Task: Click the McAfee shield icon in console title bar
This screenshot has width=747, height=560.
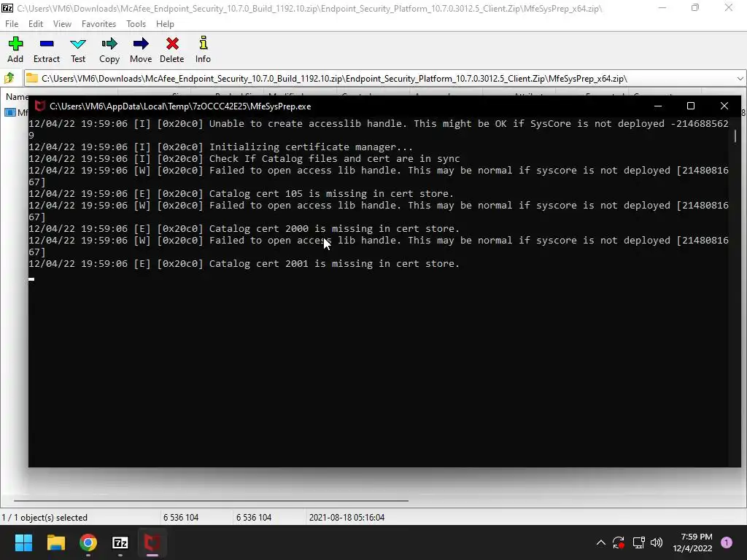Action: 40,106
